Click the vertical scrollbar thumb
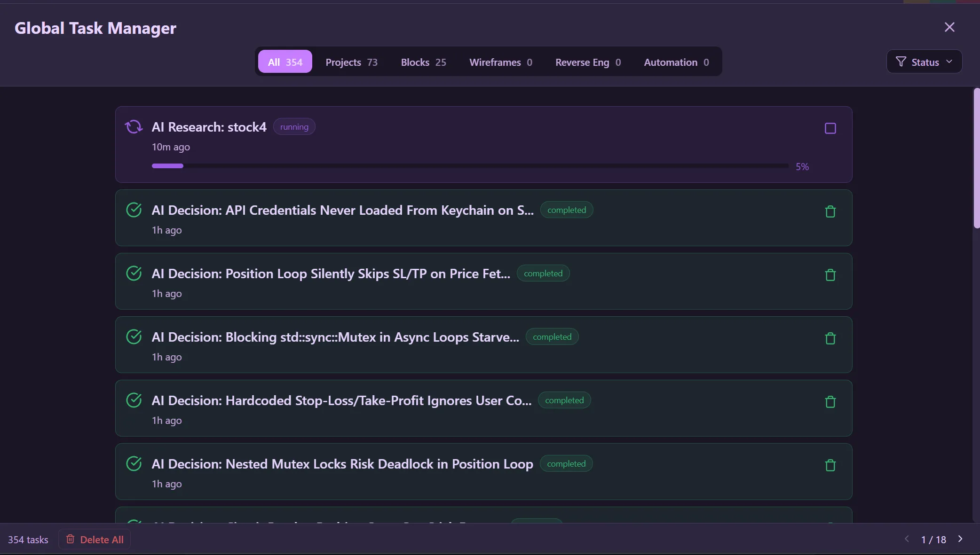Image resolution: width=980 pixels, height=555 pixels. [x=977, y=158]
